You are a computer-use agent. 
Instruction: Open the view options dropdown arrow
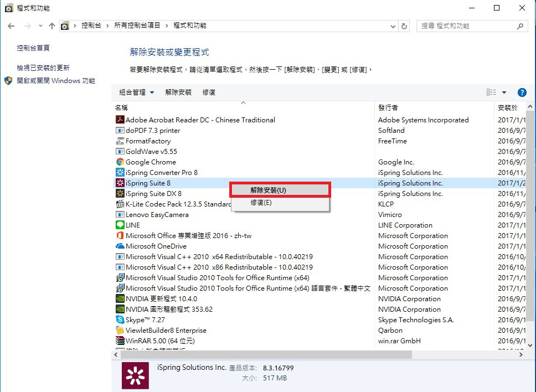[504, 92]
